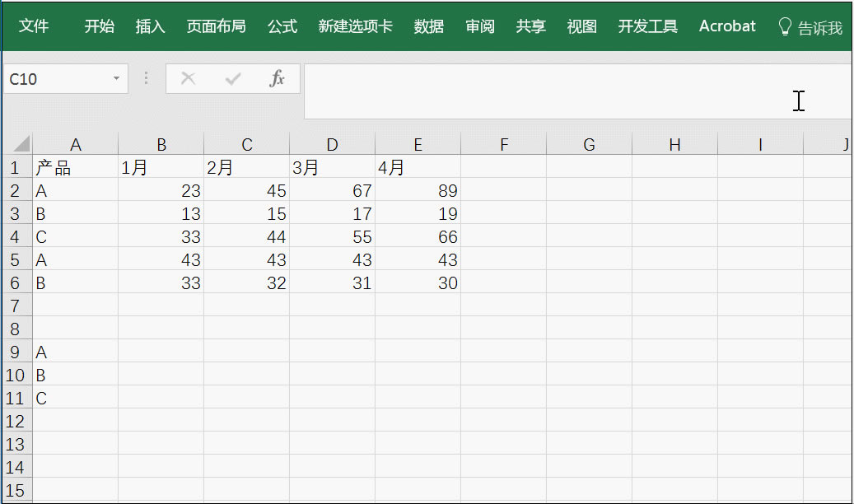Click the 产品 header cell
The height and width of the screenshot is (504, 854).
click(x=75, y=167)
